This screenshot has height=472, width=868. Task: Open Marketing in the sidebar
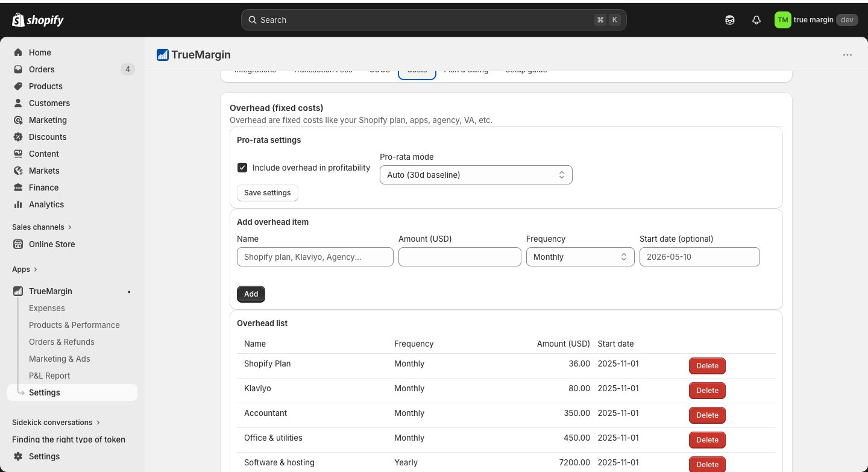pyautogui.click(x=72, y=120)
